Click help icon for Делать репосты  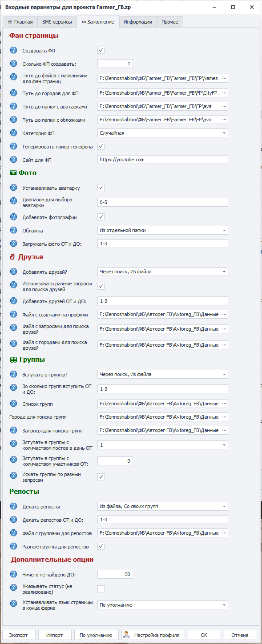click(14, 506)
